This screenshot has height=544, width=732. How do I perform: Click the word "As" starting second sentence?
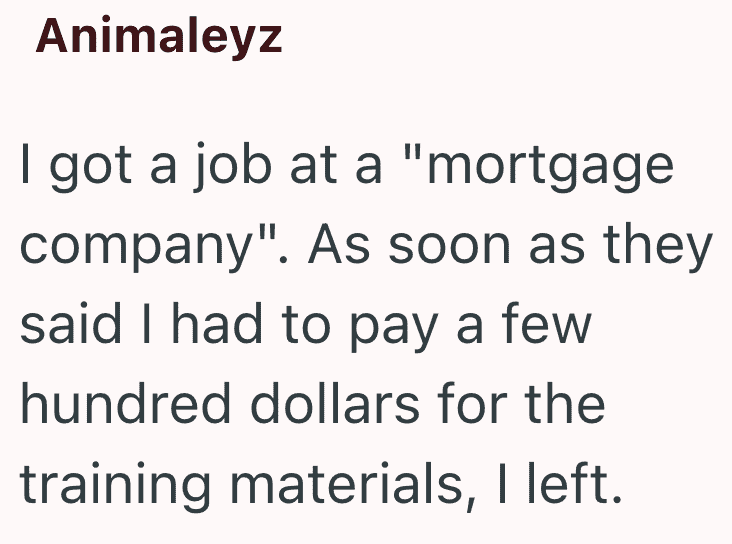coord(339,245)
